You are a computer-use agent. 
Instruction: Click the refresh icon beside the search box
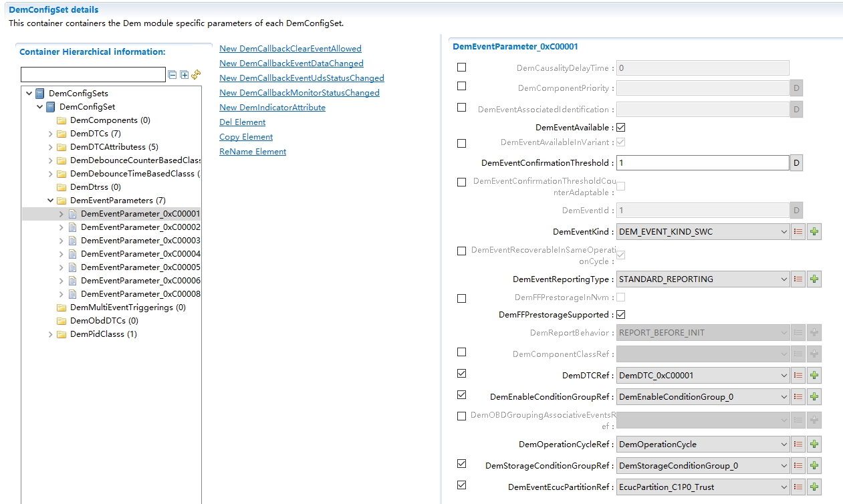pos(195,74)
